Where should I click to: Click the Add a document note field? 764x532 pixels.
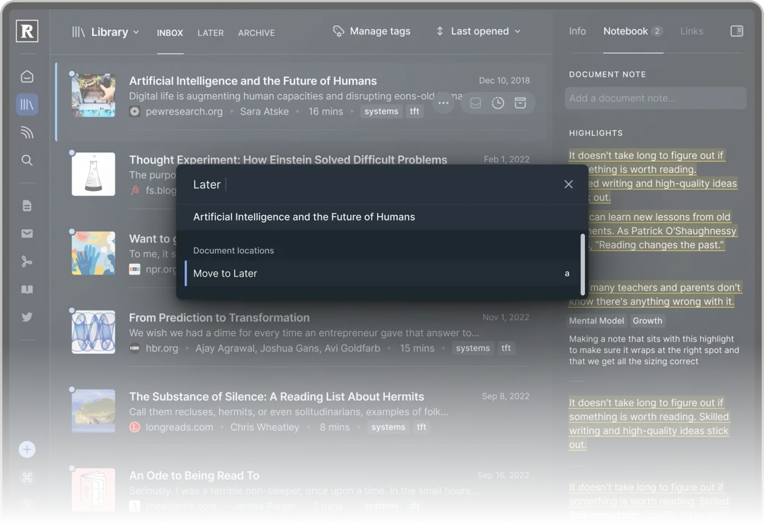tap(655, 98)
